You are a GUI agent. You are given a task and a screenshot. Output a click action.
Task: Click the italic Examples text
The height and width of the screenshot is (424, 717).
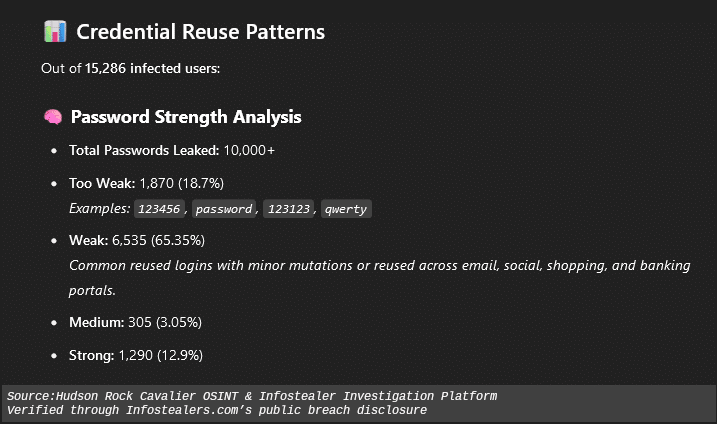(x=99, y=209)
